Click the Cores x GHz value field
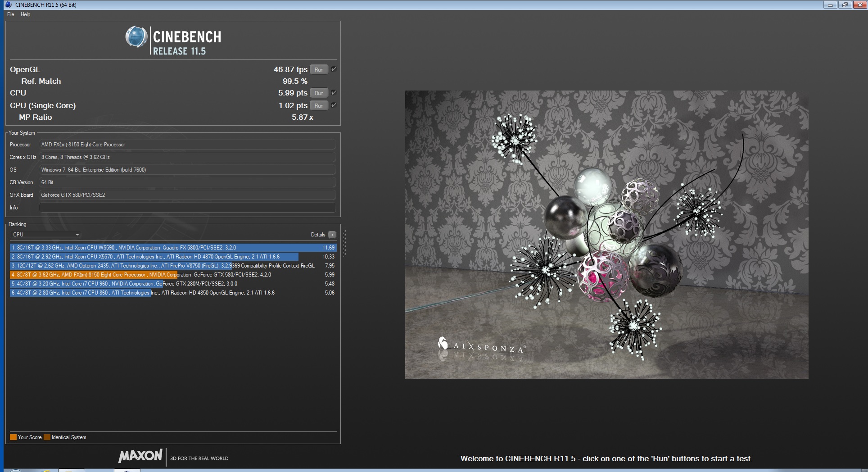 click(x=187, y=157)
